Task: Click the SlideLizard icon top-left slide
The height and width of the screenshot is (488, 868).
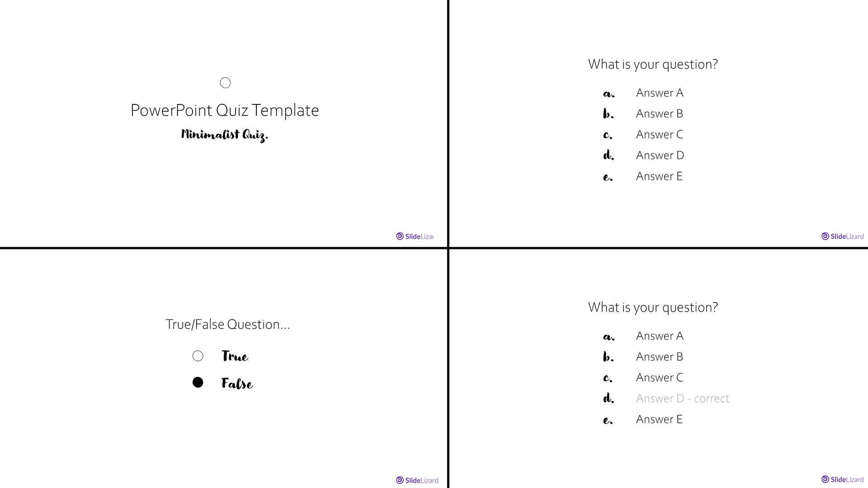Action: [401, 236]
